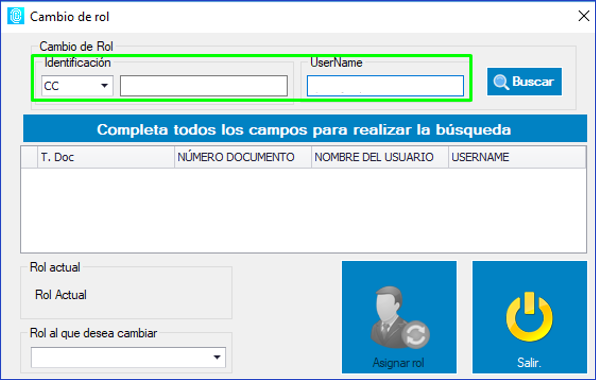Viewport: 596px width, 380px height.
Task: Click the Salir exit button
Action: click(529, 317)
